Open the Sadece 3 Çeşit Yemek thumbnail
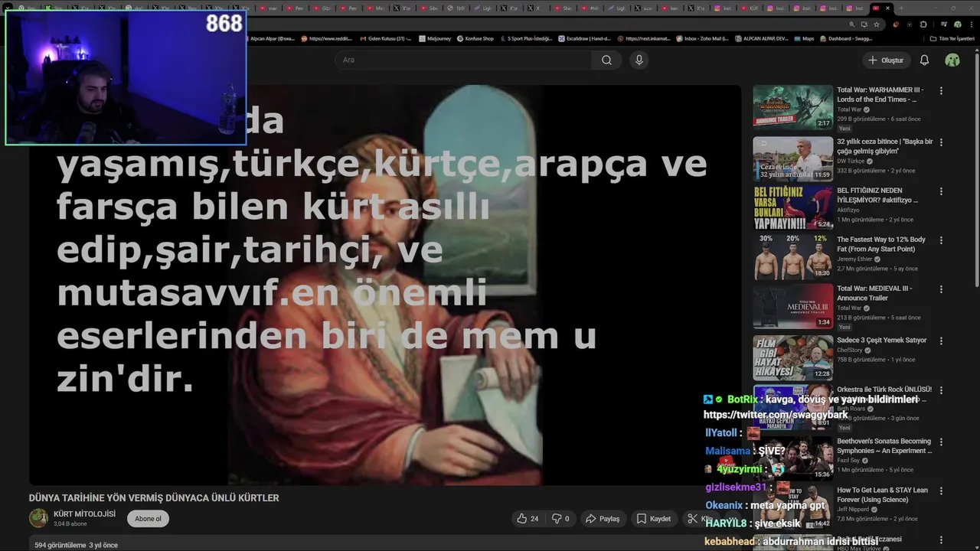Viewport: 980px width, 551px height. [x=792, y=357]
